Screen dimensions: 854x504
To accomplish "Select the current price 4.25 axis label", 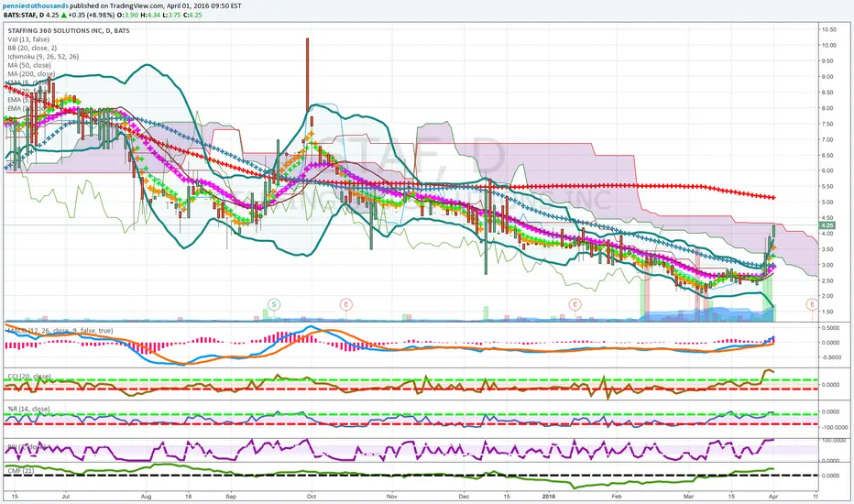I will pos(827,225).
